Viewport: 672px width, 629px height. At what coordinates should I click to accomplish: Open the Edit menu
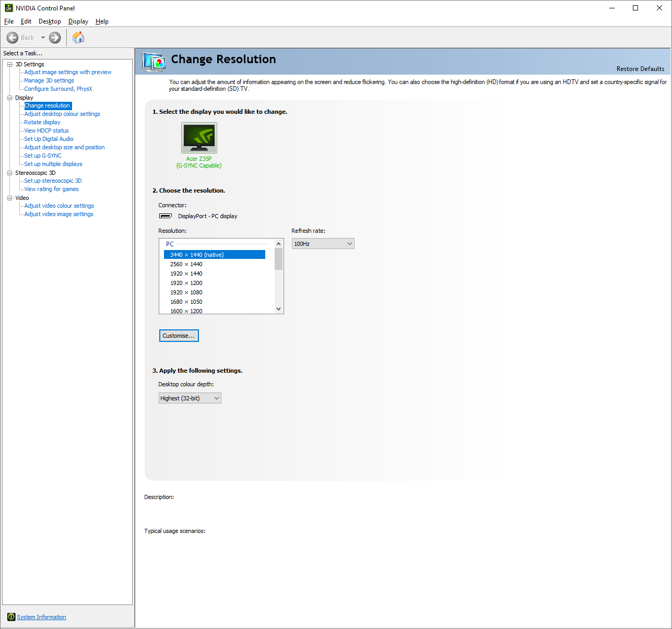point(26,21)
